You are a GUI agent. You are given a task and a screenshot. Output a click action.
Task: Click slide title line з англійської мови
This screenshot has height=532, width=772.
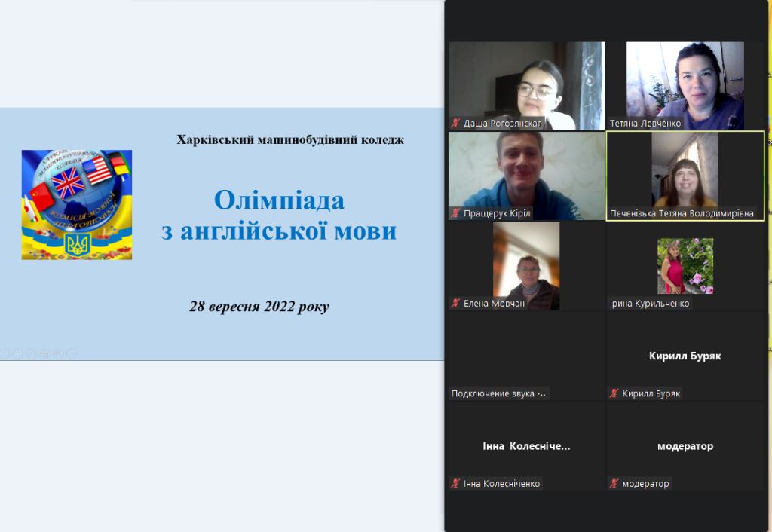279,231
